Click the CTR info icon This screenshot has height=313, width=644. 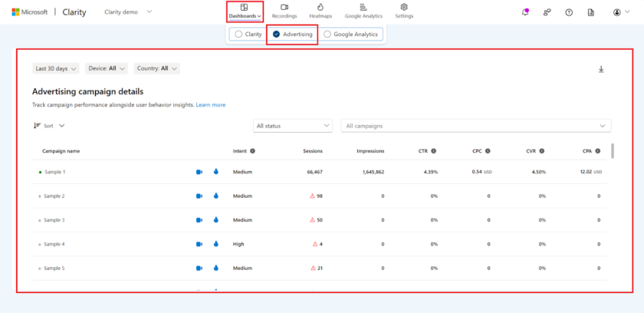[433, 151]
